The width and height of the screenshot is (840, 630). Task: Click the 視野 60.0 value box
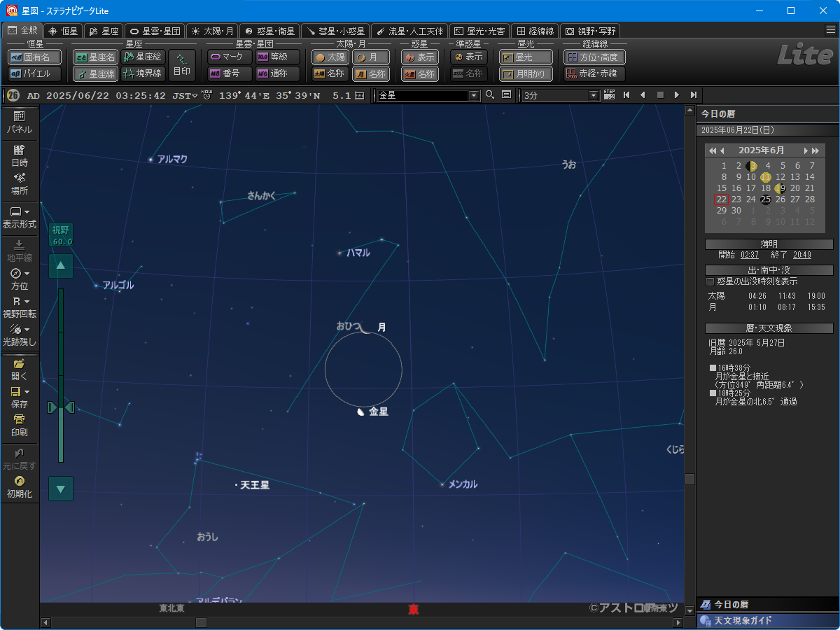62,236
